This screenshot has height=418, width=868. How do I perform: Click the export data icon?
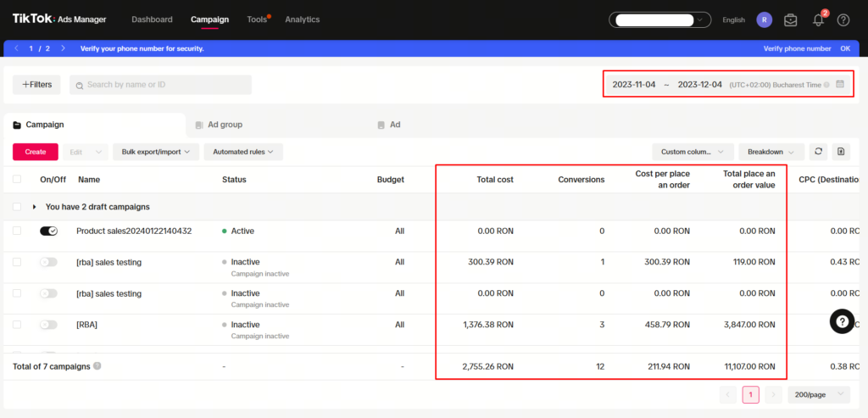pyautogui.click(x=841, y=152)
